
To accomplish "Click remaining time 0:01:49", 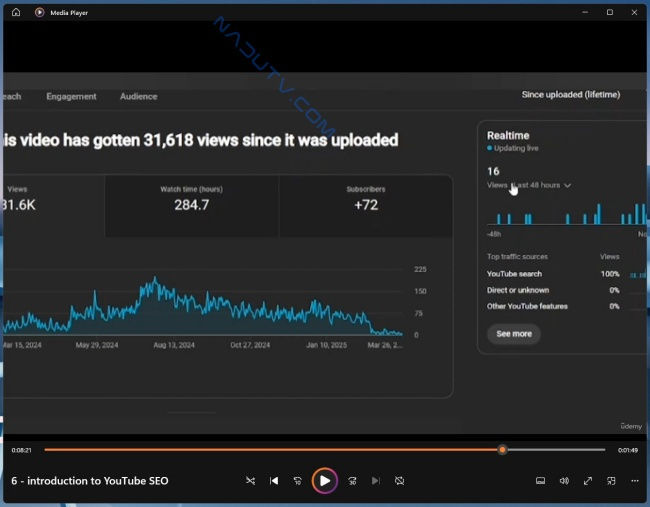I will click(x=628, y=450).
